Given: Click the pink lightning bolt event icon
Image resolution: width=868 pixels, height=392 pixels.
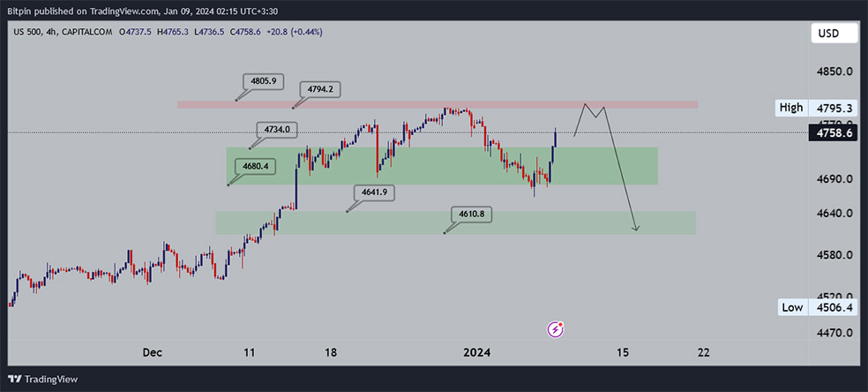Looking at the screenshot, I should coord(557,329).
